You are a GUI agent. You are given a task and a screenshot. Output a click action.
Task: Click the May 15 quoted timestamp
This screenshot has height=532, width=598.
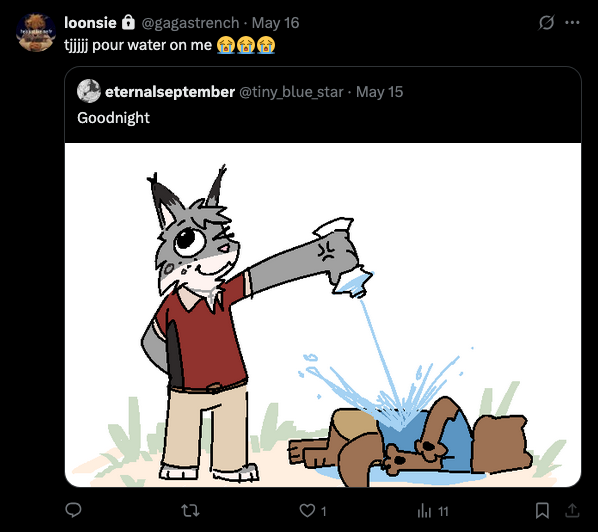point(379,92)
